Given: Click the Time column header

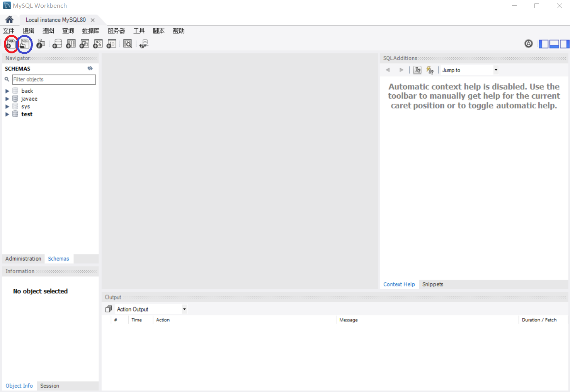Looking at the screenshot, I should click(x=136, y=320).
